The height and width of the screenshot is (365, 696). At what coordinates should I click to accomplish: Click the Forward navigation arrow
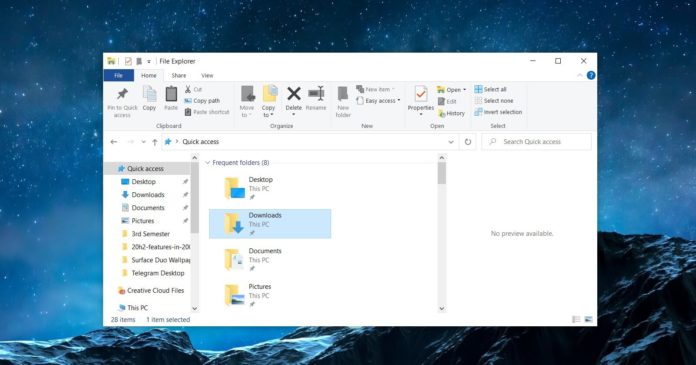coord(130,142)
